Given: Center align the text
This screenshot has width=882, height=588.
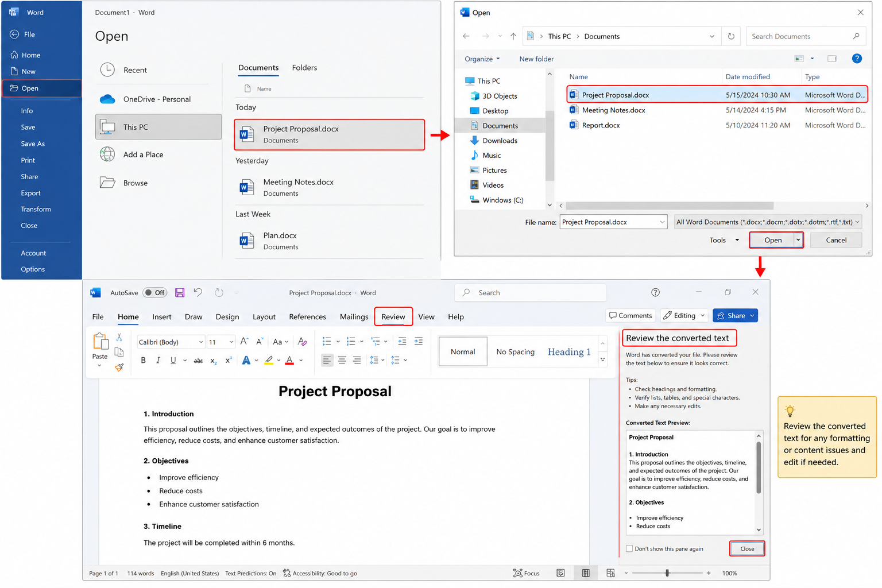Looking at the screenshot, I should coord(342,360).
